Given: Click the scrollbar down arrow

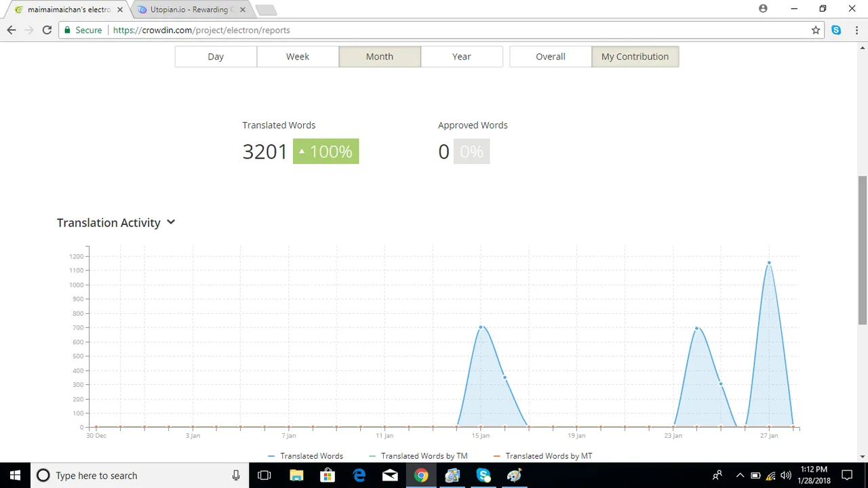Looking at the screenshot, I should point(863,457).
